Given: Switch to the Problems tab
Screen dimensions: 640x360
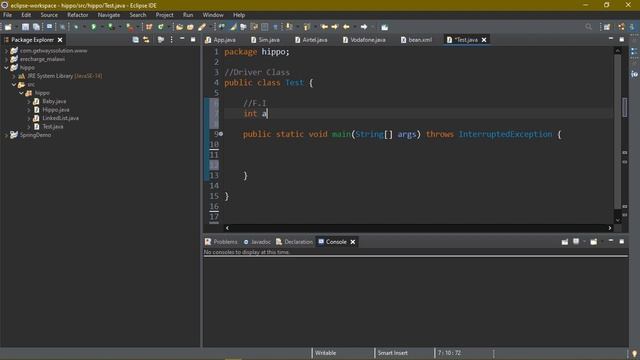Looking at the screenshot, I should tap(221, 242).
